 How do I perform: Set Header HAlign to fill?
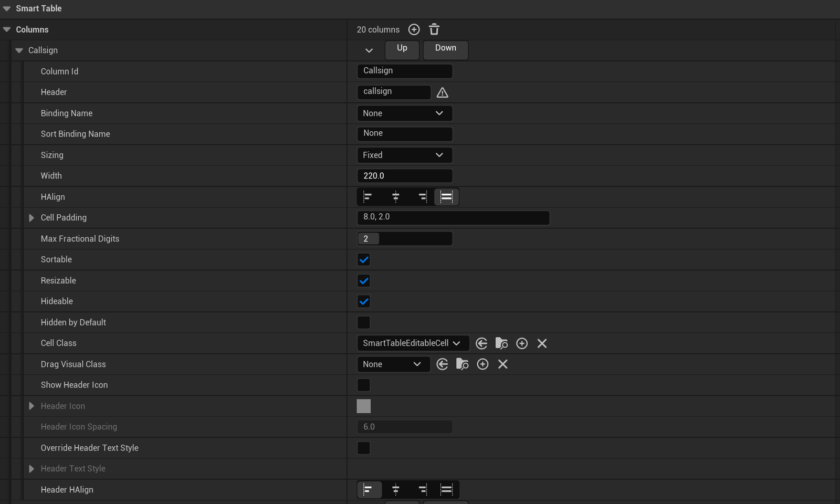click(x=447, y=489)
